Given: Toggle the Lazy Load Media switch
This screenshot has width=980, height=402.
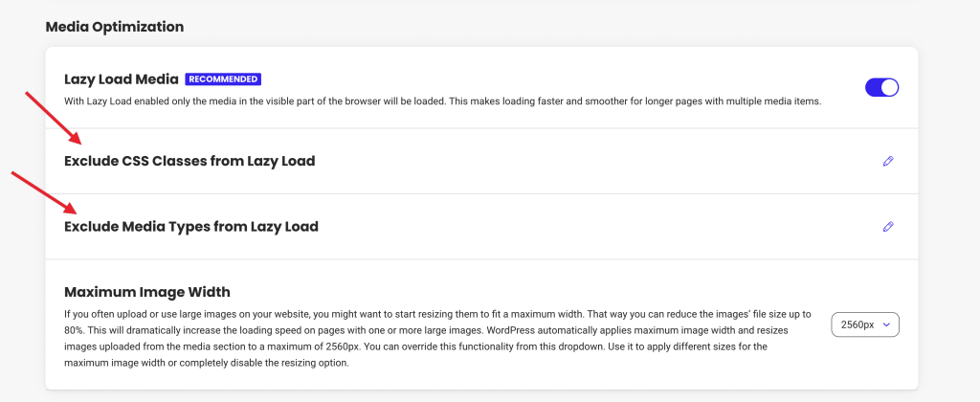Looking at the screenshot, I should click(x=881, y=87).
